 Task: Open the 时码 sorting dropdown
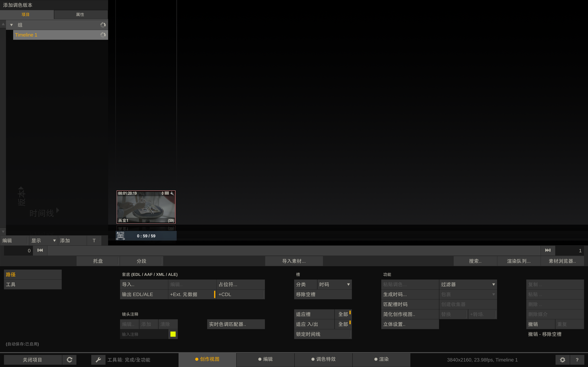(x=334, y=284)
